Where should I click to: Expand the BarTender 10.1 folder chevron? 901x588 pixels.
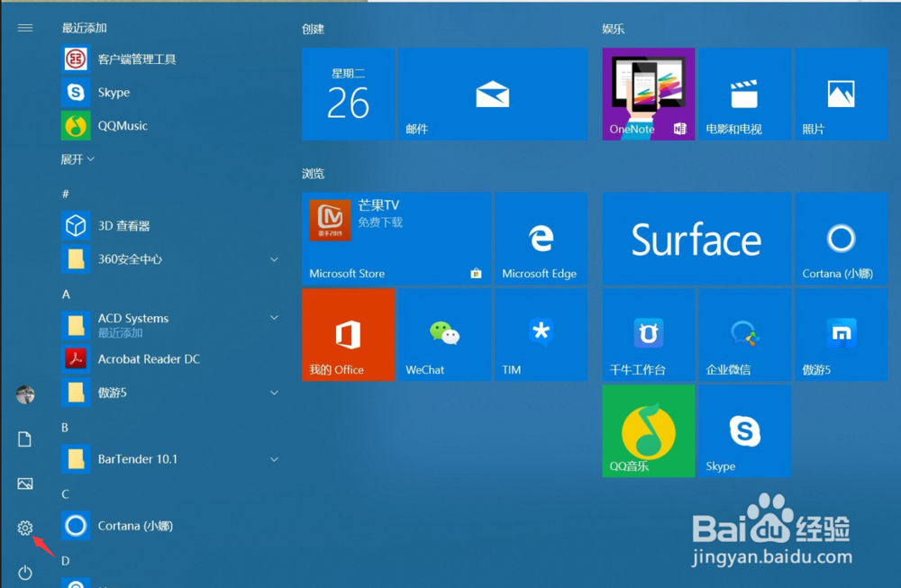[275, 459]
